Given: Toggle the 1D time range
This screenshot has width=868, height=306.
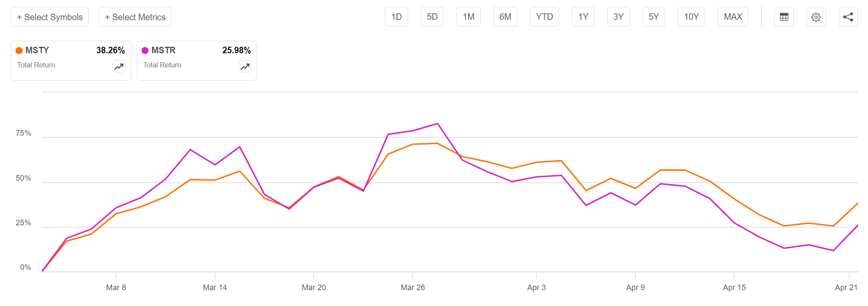Looking at the screenshot, I should click(x=396, y=16).
